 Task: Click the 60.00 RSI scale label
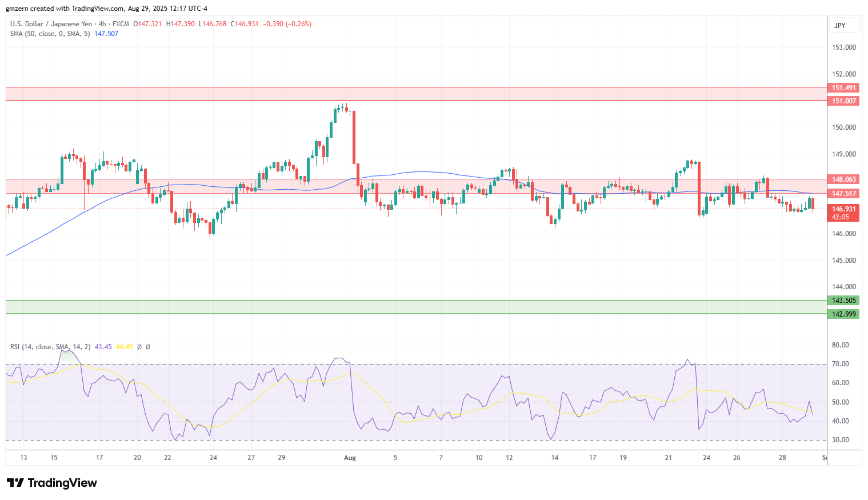click(841, 383)
